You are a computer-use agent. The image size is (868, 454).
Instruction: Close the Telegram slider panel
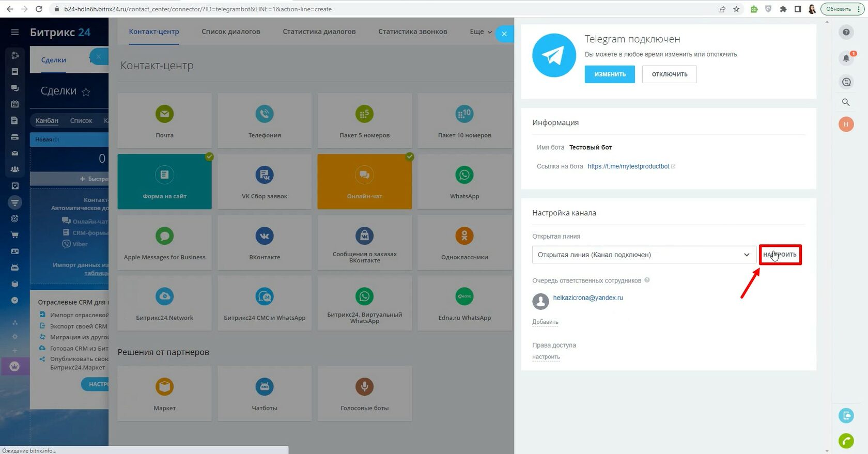[504, 34]
